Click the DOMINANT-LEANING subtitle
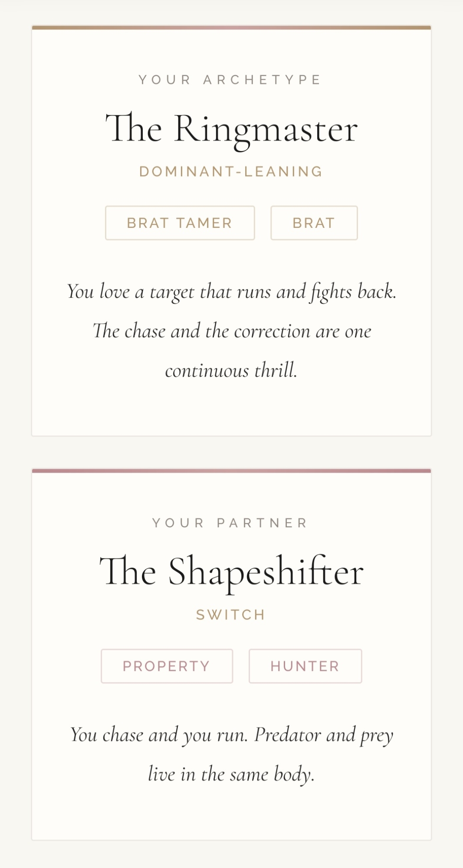Image resolution: width=463 pixels, height=868 pixels. pos(231,172)
